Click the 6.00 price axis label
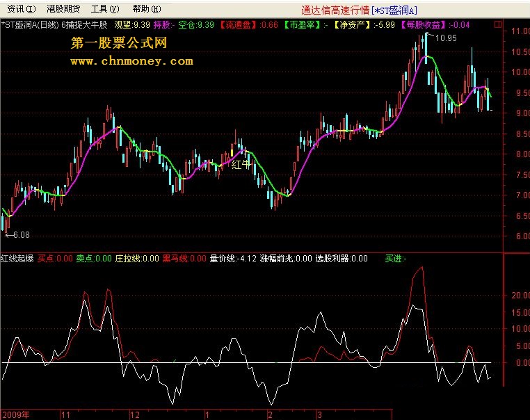This screenshot has width=530, height=420. click(522, 236)
